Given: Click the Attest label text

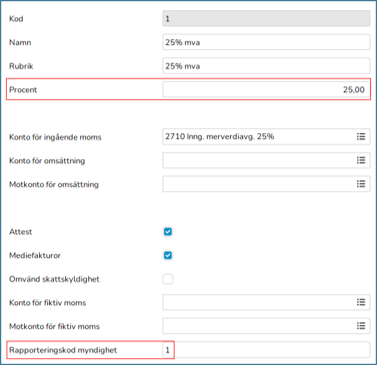Looking at the screenshot, I should click(x=20, y=232).
